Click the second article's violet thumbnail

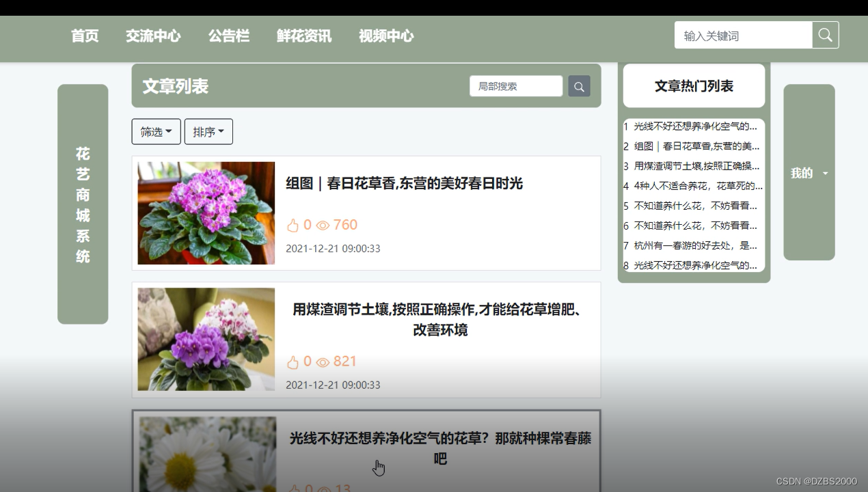coord(206,339)
